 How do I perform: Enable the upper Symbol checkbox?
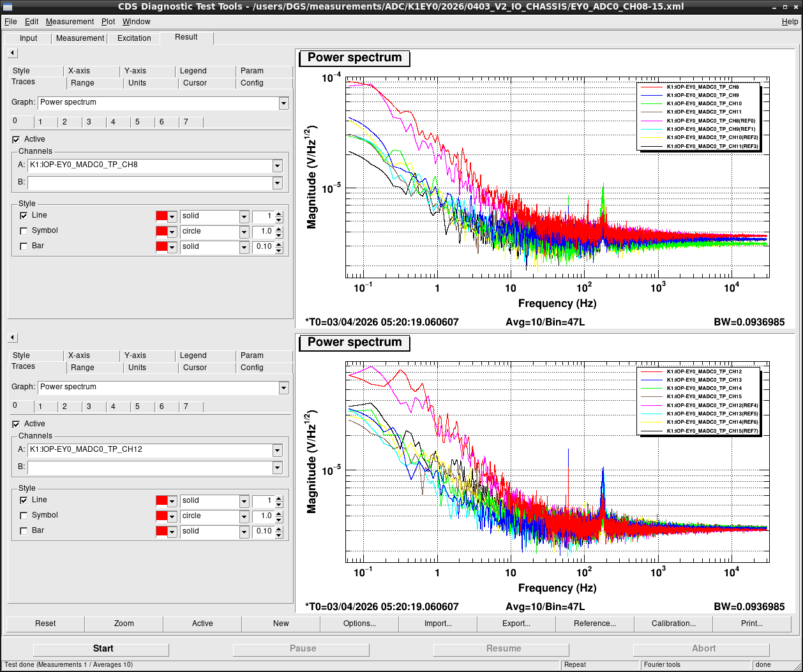[24, 231]
